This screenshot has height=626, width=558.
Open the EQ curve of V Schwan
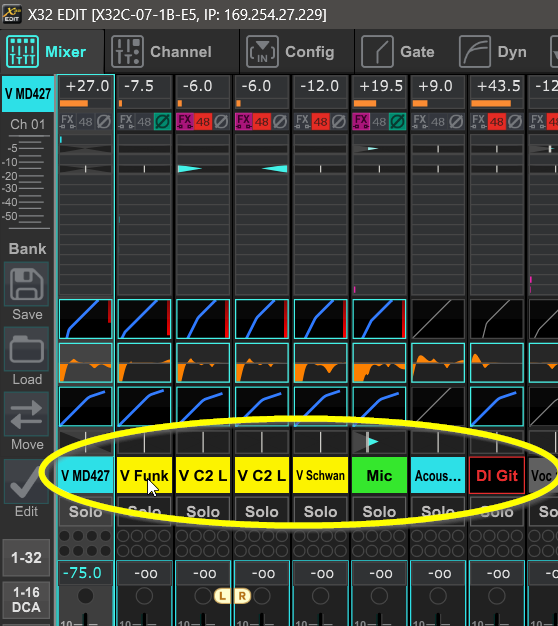tap(321, 363)
